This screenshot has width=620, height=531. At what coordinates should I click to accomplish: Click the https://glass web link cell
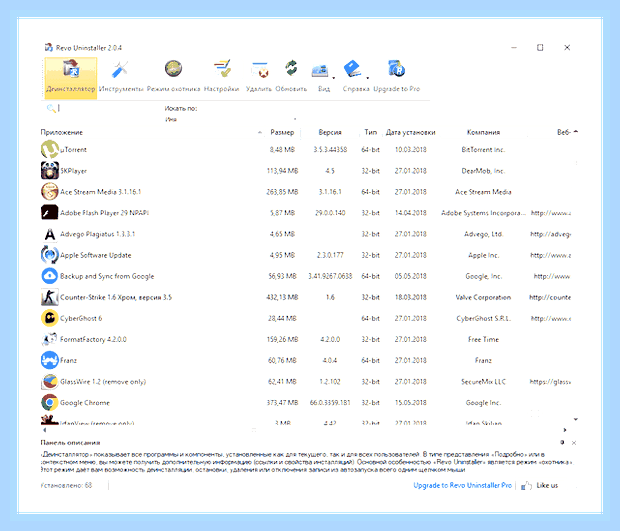coord(550,382)
